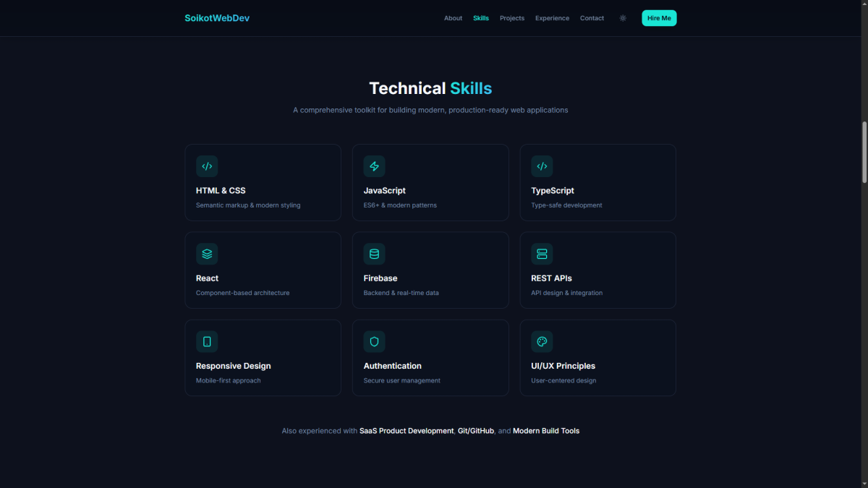Click the HTML & CSS code brackets icon
The width and height of the screenshot is (868, 488).
pyautogui.click(x=207, y=166)
